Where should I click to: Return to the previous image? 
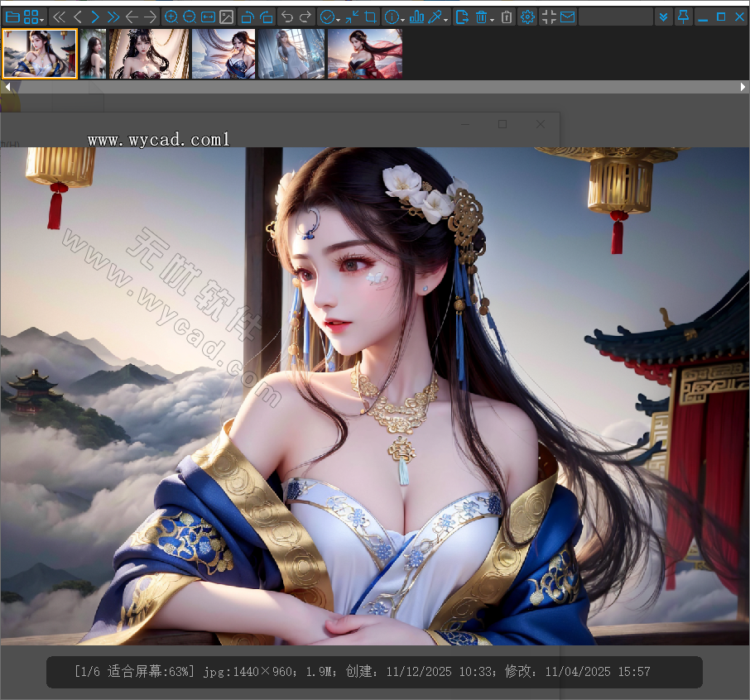point(77,17)
